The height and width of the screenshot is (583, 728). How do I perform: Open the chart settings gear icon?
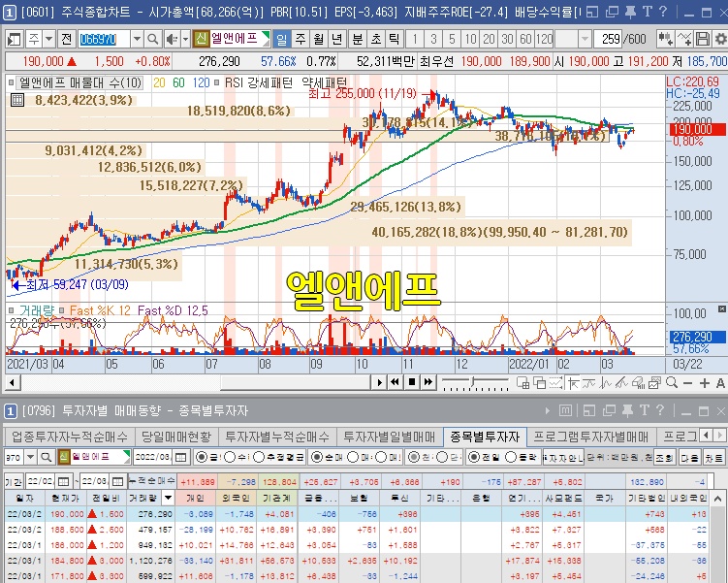721,39
